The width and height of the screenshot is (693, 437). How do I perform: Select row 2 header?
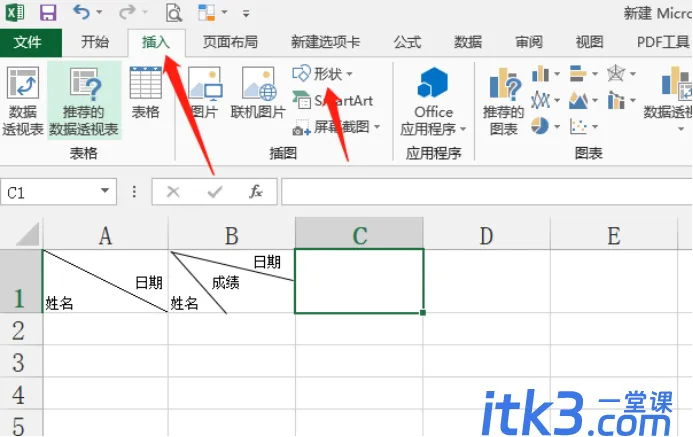click(21, 329)
